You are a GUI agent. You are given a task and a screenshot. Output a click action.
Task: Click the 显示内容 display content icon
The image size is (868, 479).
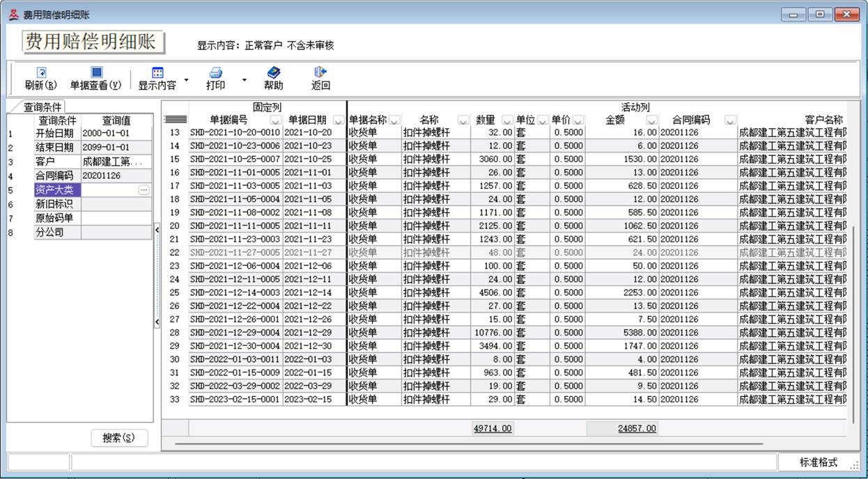(x=157, y=72)
